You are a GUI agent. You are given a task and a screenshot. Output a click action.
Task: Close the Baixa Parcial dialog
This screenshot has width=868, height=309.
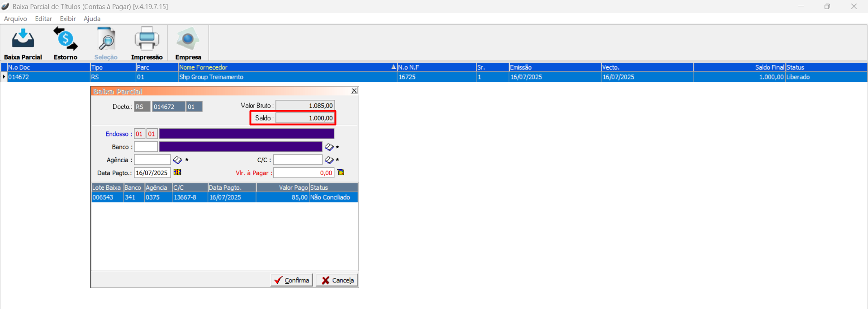pos(354,91)
